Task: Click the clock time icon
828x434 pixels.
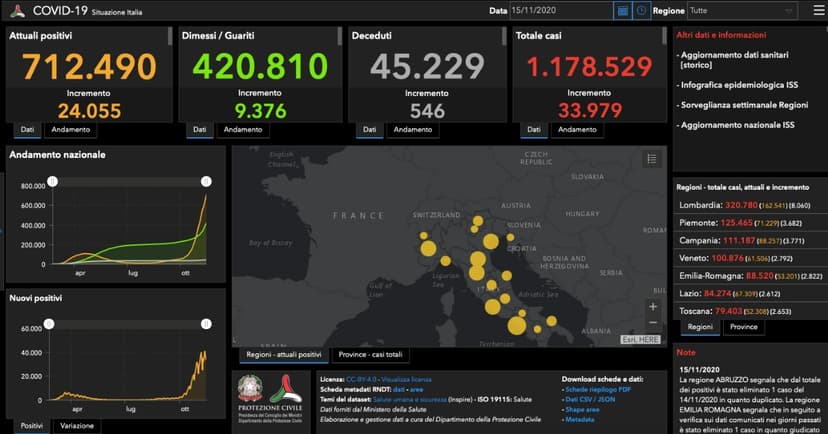Action: [640, 10]
